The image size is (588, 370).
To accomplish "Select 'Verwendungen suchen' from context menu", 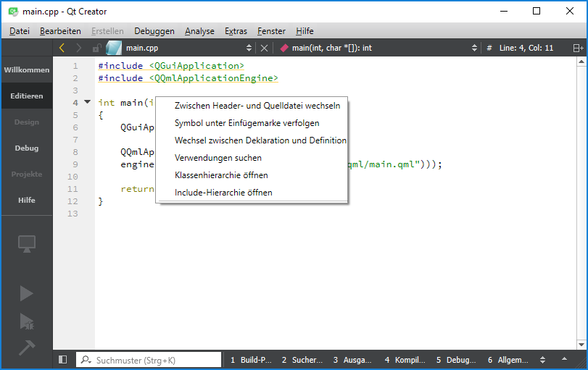I will click(218, 158).
